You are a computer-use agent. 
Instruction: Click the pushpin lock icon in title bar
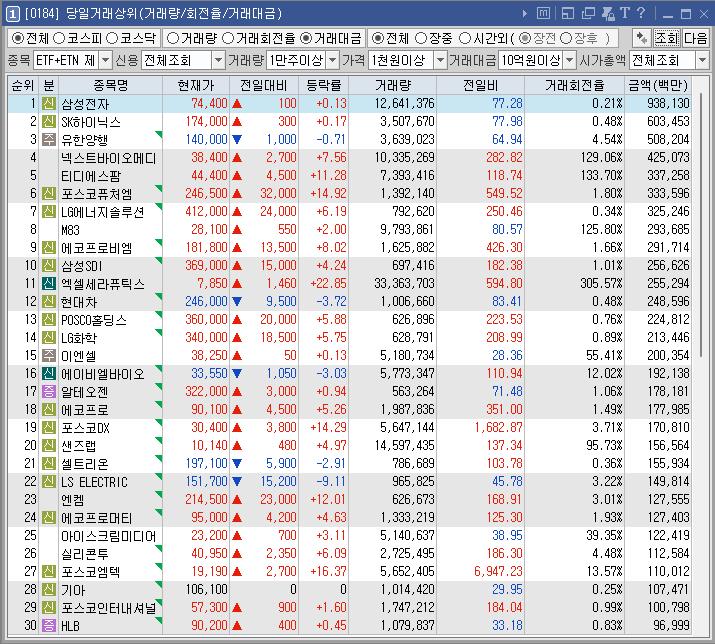pyautogui.click(x=607, y=13)
